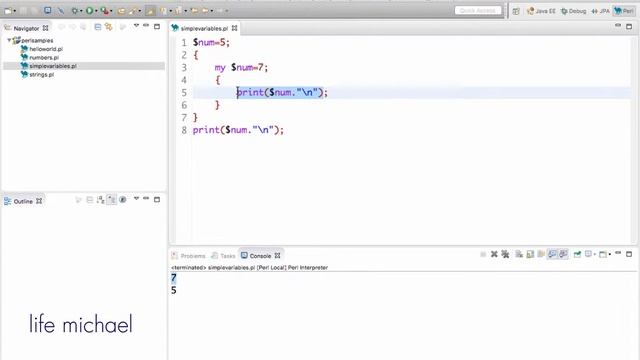This screenshot has height=360, width=640.
Task: Click Collapse All in Navigator toolbar
Action: [98, 27]
